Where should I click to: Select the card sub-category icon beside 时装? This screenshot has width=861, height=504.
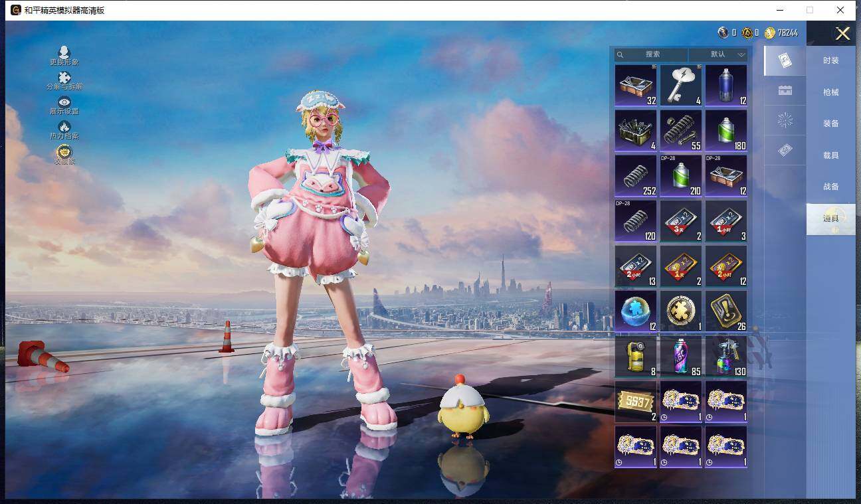coord(785,60)
